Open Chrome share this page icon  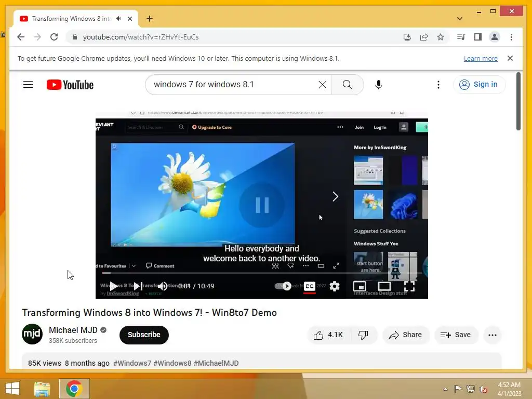(424, 37)
